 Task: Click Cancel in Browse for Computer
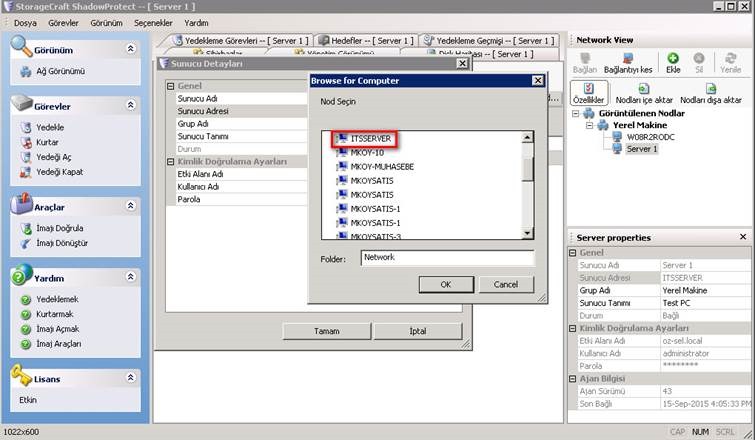(506, 285)
